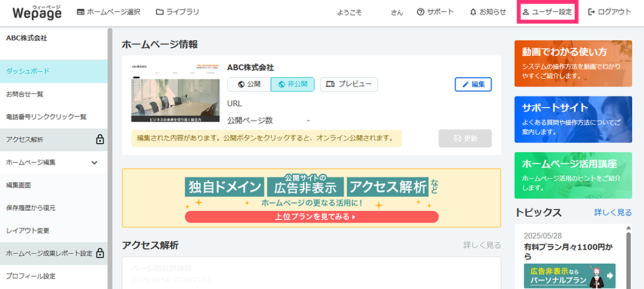Open 動画でわかる使い方 orange banner
The width and height of the screenshot is (644, 289).
573,63
